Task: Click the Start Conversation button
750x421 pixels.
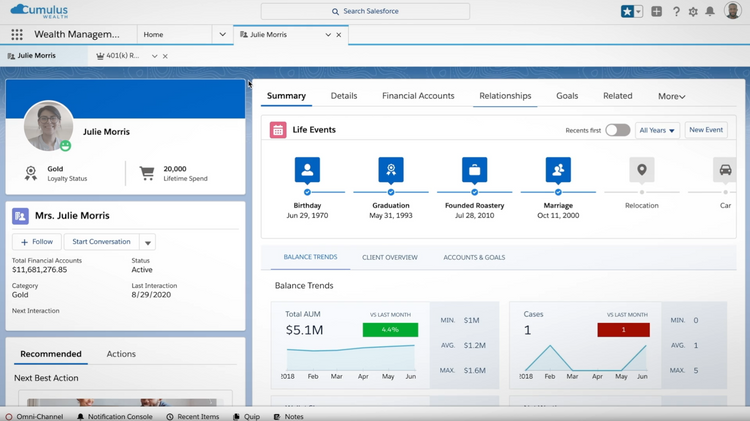Action: [101, 242]
